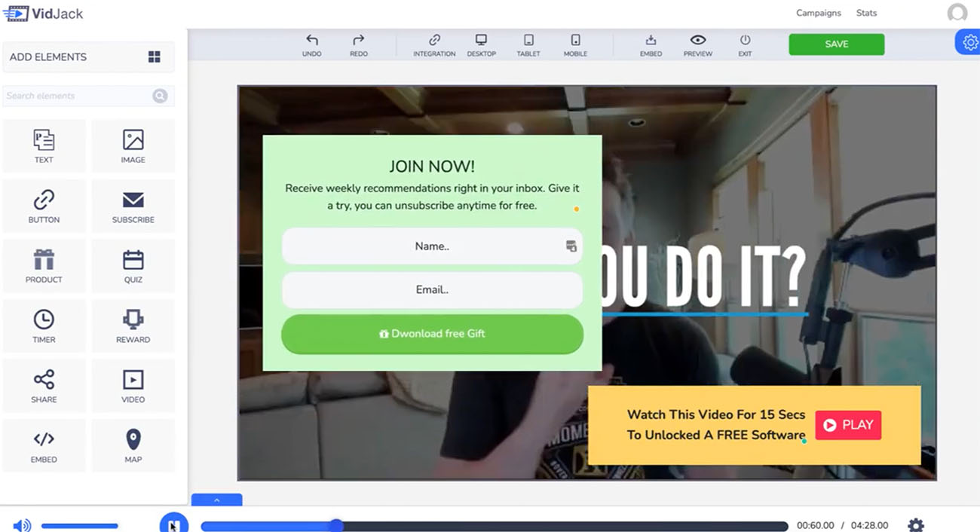The width and height of the screenshot is (980, 532).
Task: Switch to Mobile view
Action: pos(575,44)
